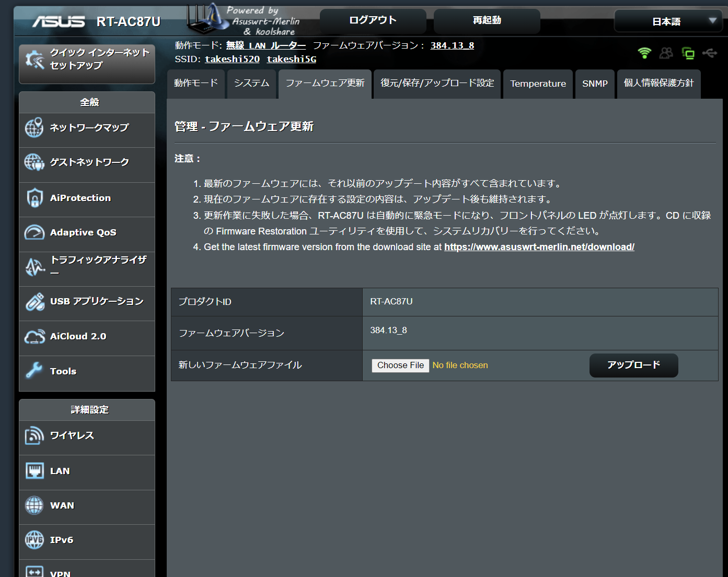728x577 pixels.
Task: Switch to the Temperature tab
Action: (538, 84)
